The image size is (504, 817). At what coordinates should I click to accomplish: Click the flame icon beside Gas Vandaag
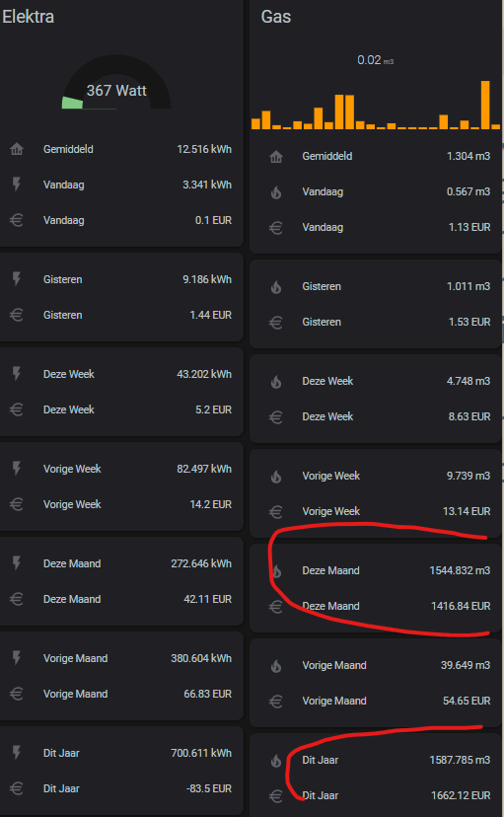coord(276,192)
